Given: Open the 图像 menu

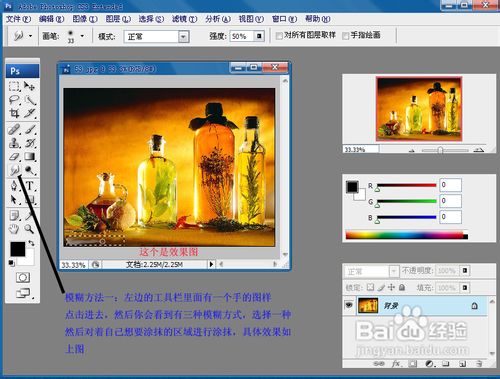Looking at the screenshot, I should (85, 19).
